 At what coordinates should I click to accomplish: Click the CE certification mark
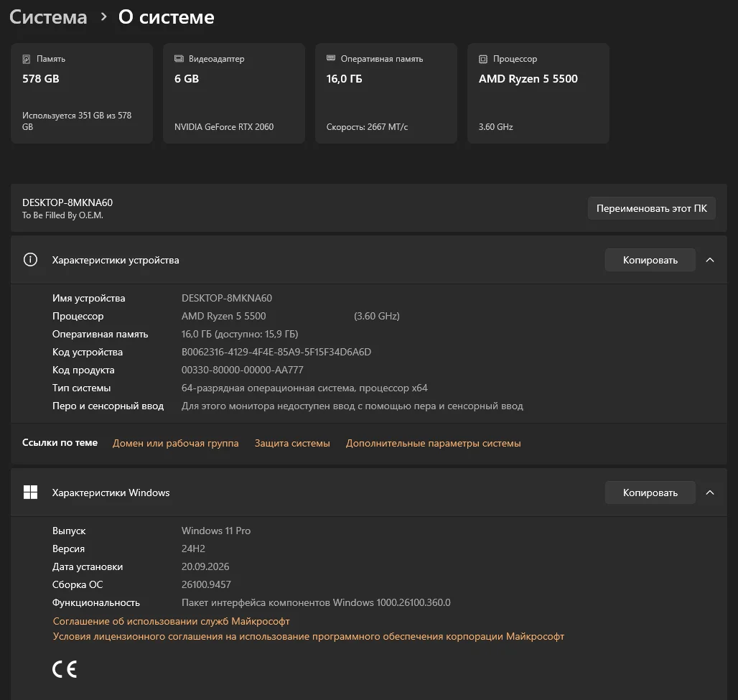tap(65, 669)
